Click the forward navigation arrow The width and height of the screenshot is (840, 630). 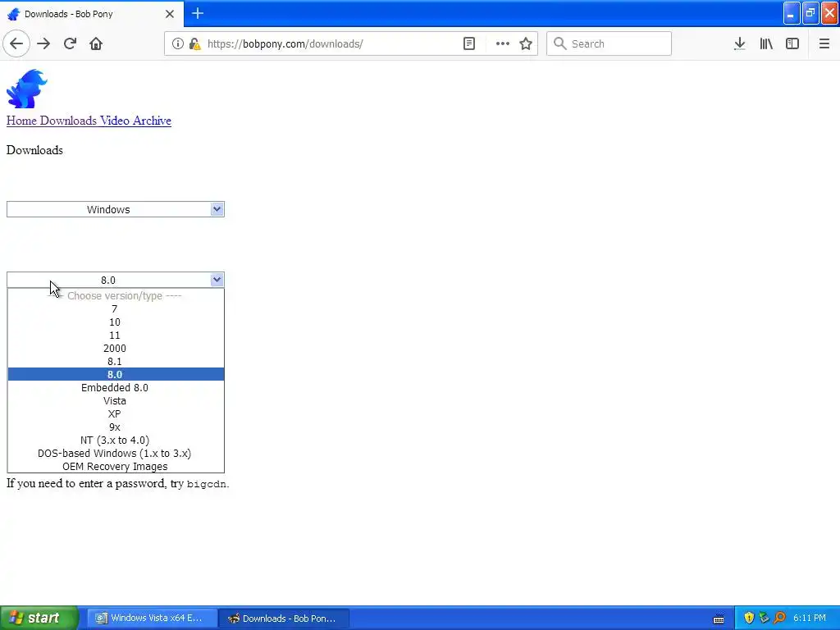pyautogui.click(x=43, y=43)
